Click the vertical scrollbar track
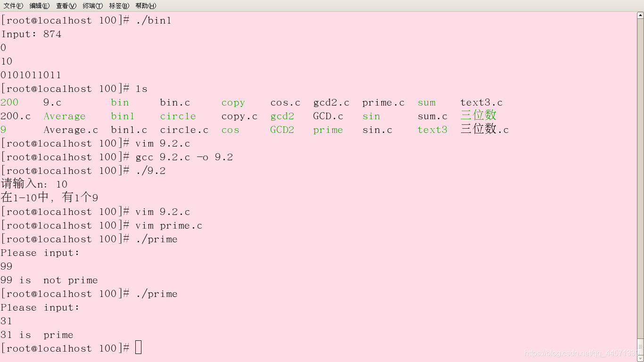The height and width of the screenshot is (362, 644). pyautogui.click(x=640, y=179)
